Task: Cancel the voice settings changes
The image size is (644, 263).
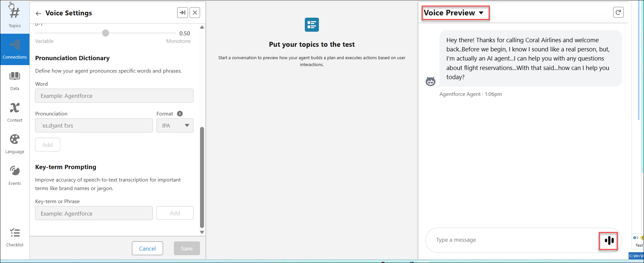Action: click(x=147, y=248)
